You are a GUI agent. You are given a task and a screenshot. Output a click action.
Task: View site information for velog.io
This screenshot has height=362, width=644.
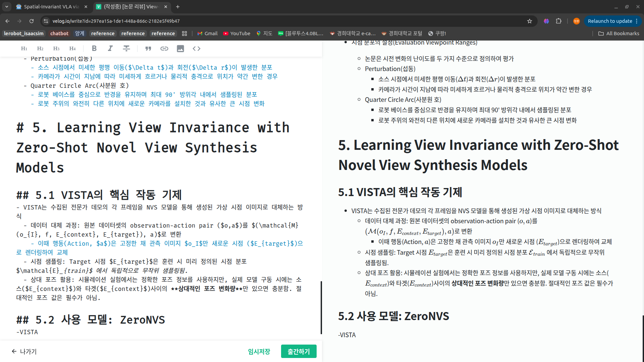(x=46, y=21)
